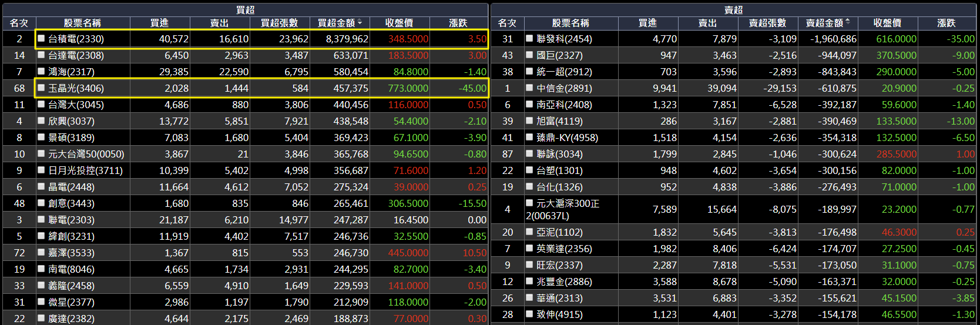Screen dimensions: 980x325
Task: Tick the checkbox for 元大滬深300正2(00637L)
Action: coord(529,203)
